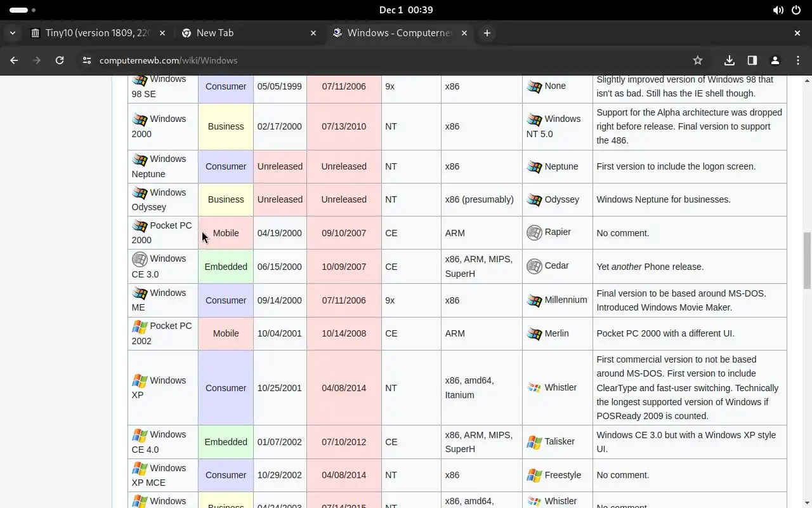Image resolution: width=812 pixels, height=508 pixels.
Task: Open the Chrome three-dot menu
Action: tap(798, 60)
